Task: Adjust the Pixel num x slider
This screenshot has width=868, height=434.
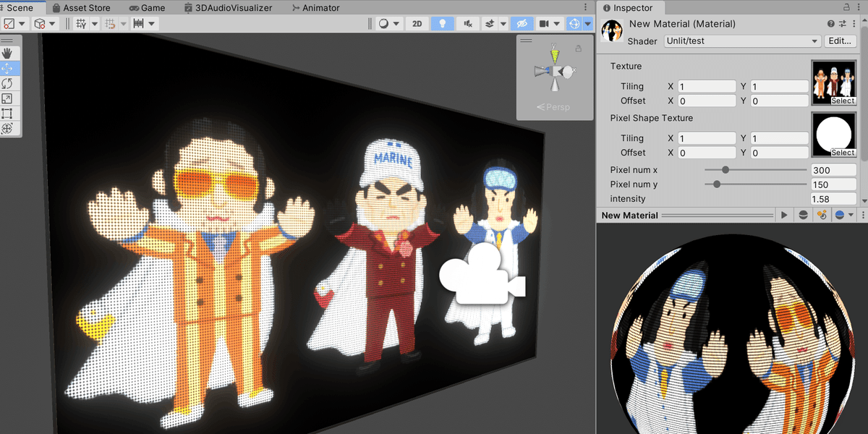Action: tap(755, 170)
